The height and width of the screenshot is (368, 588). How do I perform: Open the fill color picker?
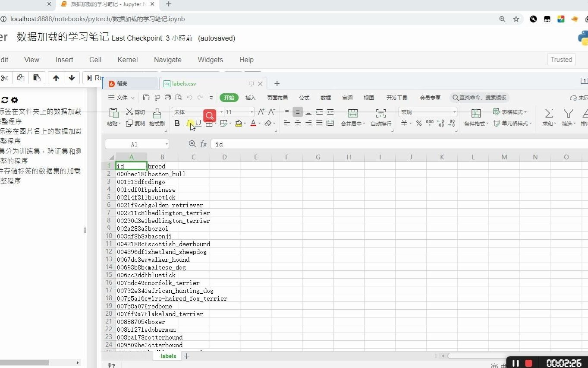click(239, 124)
